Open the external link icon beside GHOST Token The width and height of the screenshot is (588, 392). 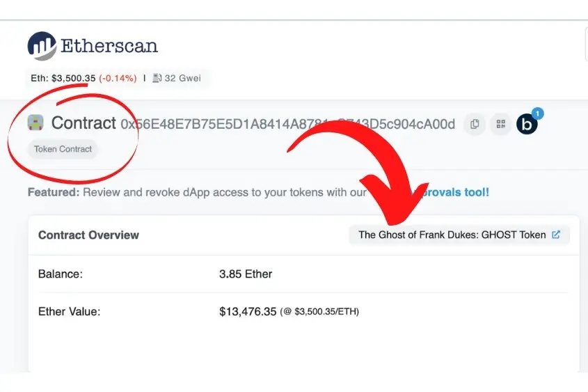click(x=556, y=235)
